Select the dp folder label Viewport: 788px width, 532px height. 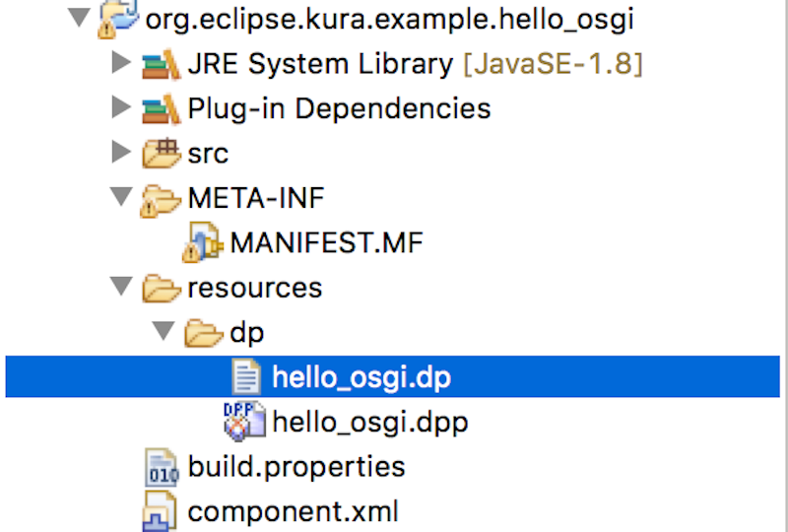click(x=247, y=333)
